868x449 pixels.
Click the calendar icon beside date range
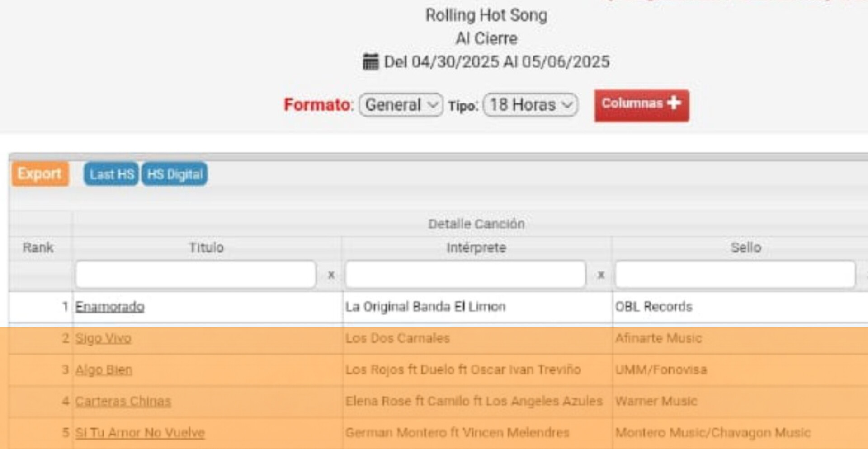click(x=370, y=62)
